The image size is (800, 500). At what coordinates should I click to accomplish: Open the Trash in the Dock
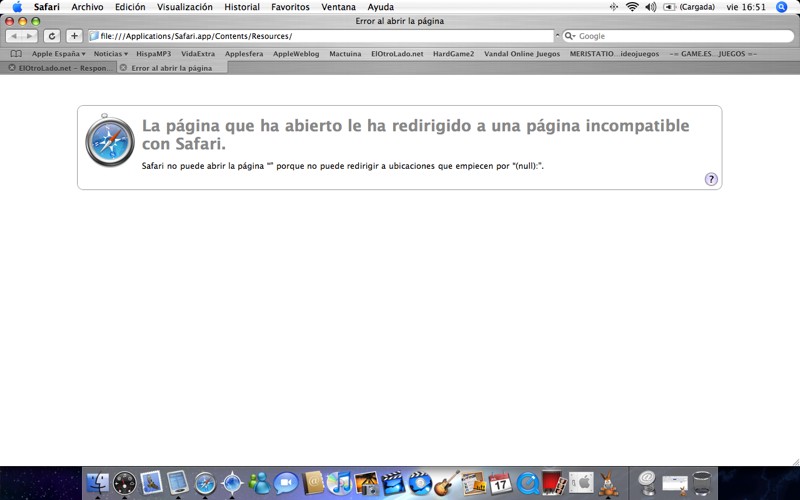coord(702,483)
